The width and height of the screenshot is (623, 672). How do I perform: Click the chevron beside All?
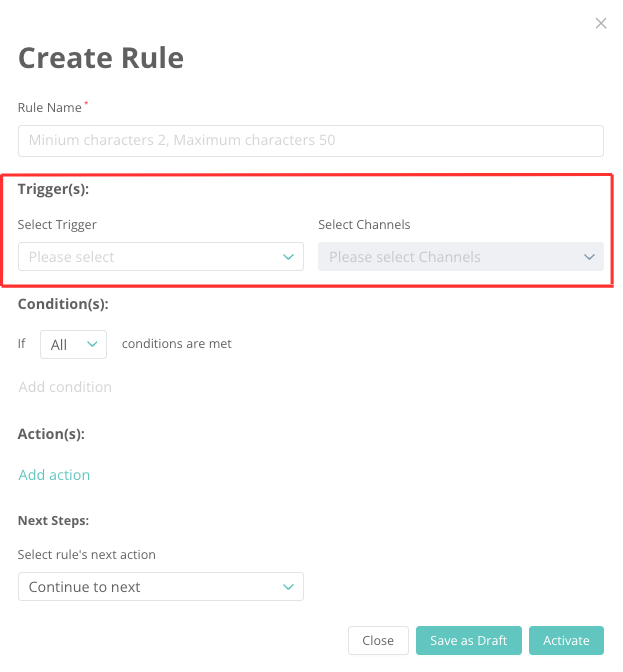[x=92, y=344]
